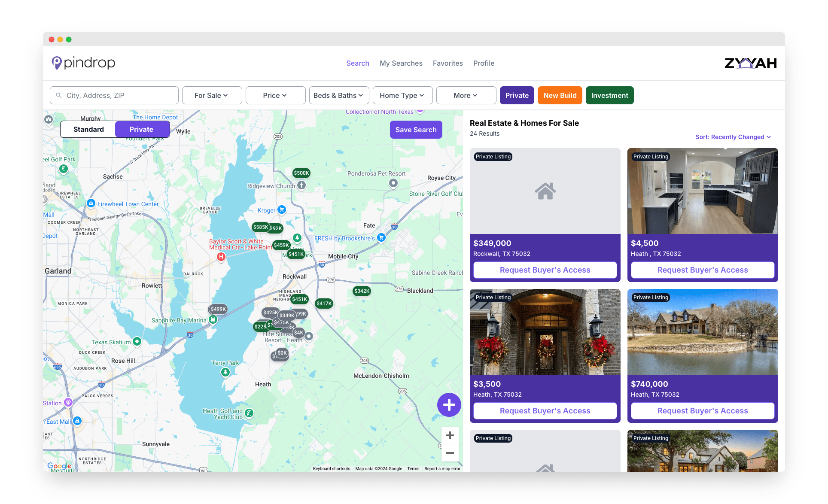
Task: Toggle the Investment filter
Action: (609, 95)
